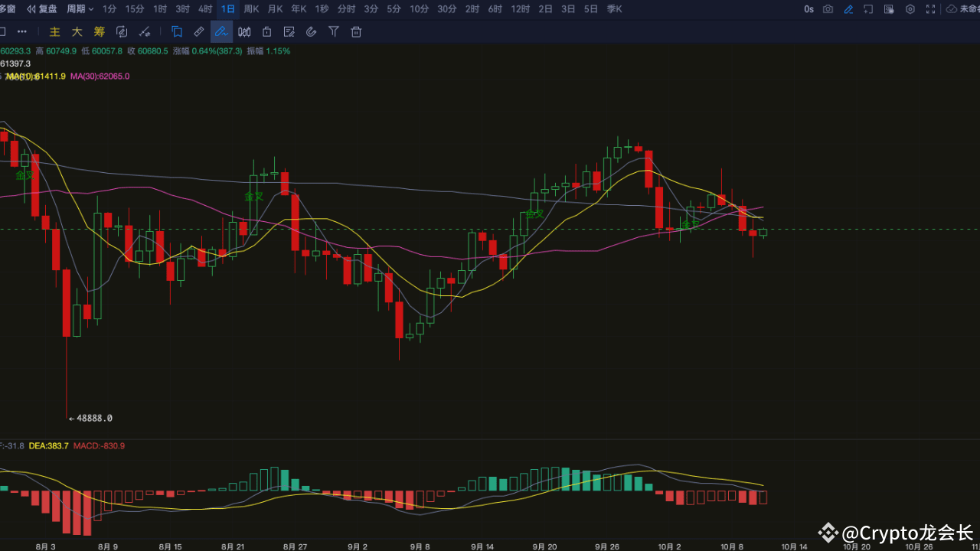The image size is (980, 551).
Task: Switch to the 6时 timeframe
Action: click(495, 9)
